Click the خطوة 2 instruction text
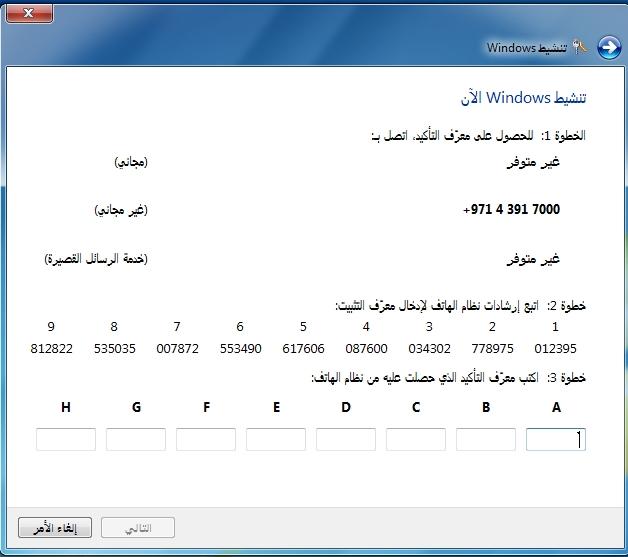This screenshot has height=557, width=628. pyautogui.click(x=461, y=306)
